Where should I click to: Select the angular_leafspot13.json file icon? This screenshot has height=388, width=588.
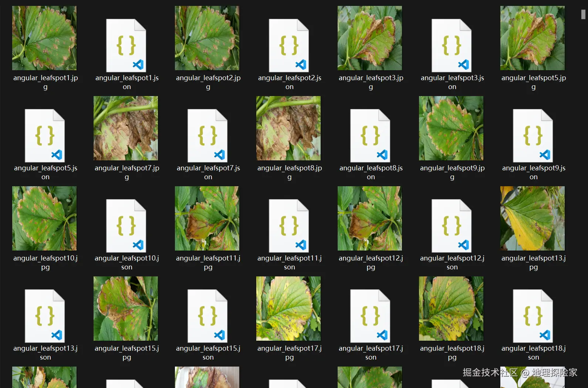[45, 316]
